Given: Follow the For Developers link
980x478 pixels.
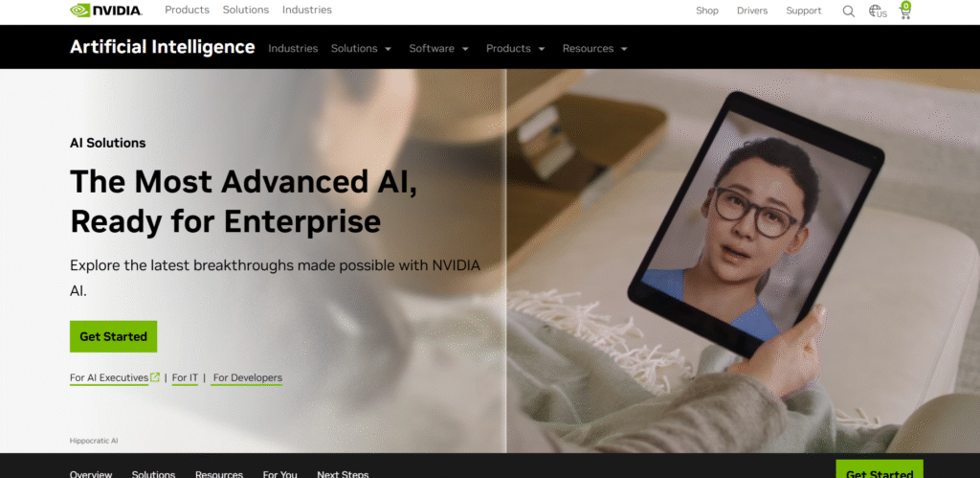Looking at the screenshot, I should (x=248, y=377).
